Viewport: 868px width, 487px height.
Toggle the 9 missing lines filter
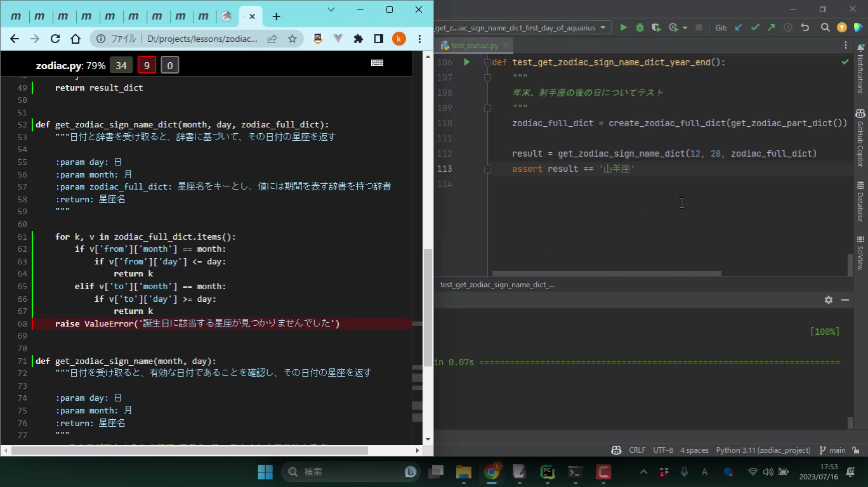pyautogui.click(x=147, y=65)
